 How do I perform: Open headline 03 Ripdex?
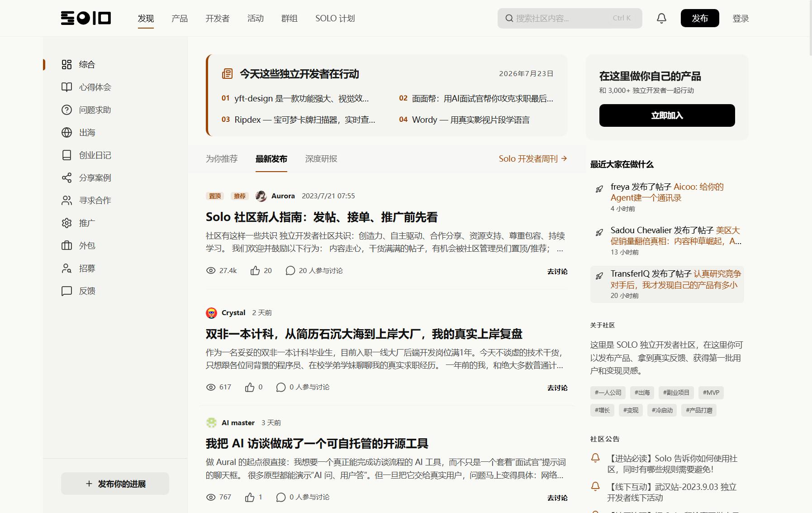click(299, 120)
